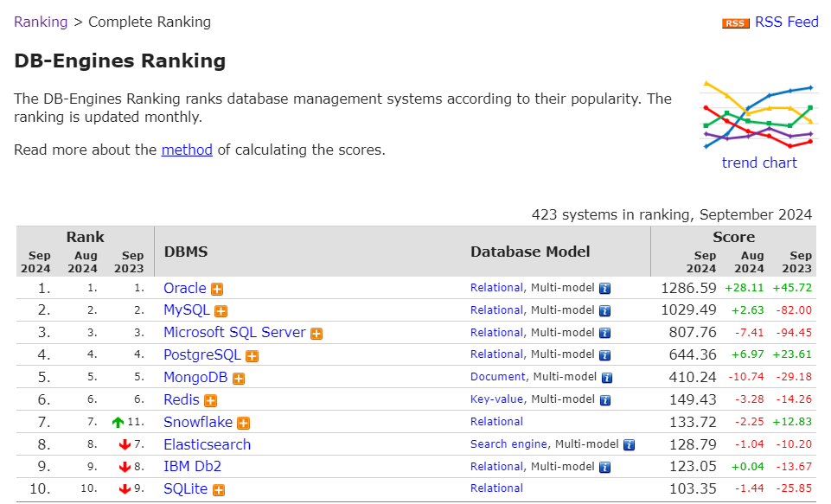831x504 pixels.
Task: Expand the orange plus icon next to Oracle
Action: [x=217, y=289]
